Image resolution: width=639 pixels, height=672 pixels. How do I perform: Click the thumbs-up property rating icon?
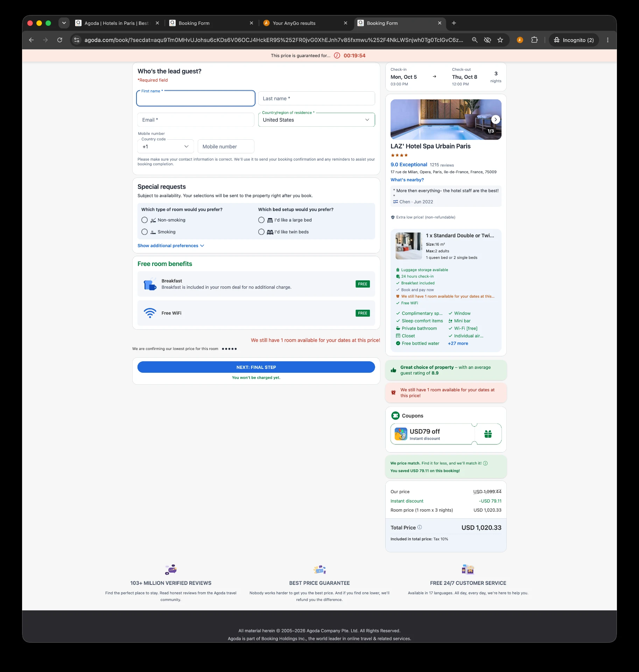(x=393, y=370)
